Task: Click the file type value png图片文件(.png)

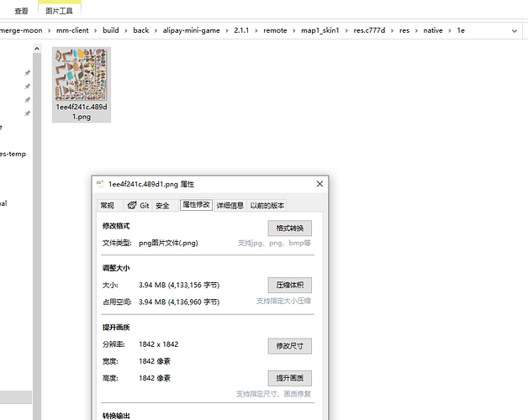Action: (168, 243)
